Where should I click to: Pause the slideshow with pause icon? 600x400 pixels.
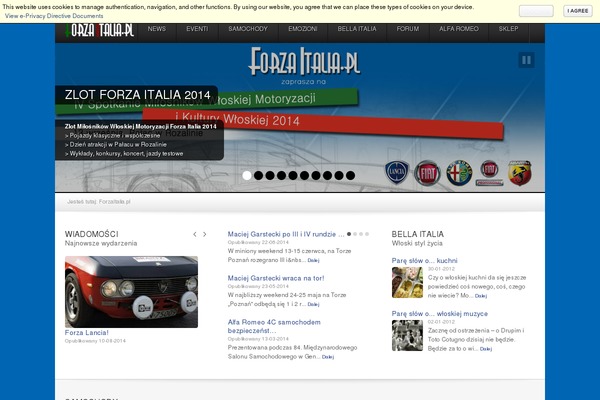[x=527, y=60]
